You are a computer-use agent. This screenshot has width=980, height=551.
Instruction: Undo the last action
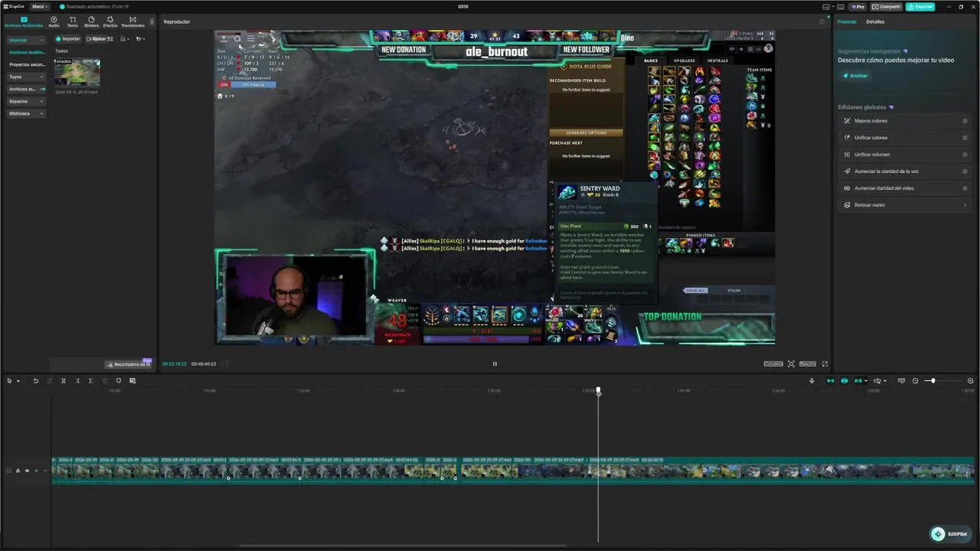coord(35,380)
